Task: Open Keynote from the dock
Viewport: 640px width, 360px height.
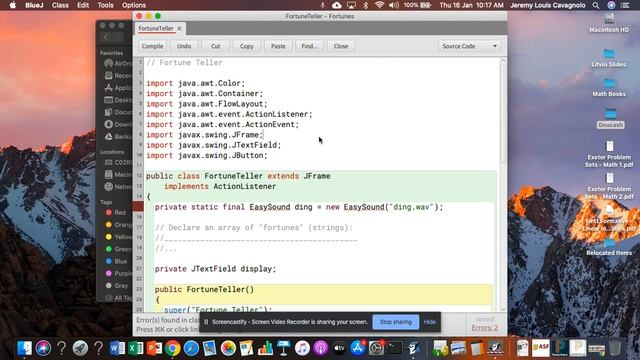Action: point(284,348)
